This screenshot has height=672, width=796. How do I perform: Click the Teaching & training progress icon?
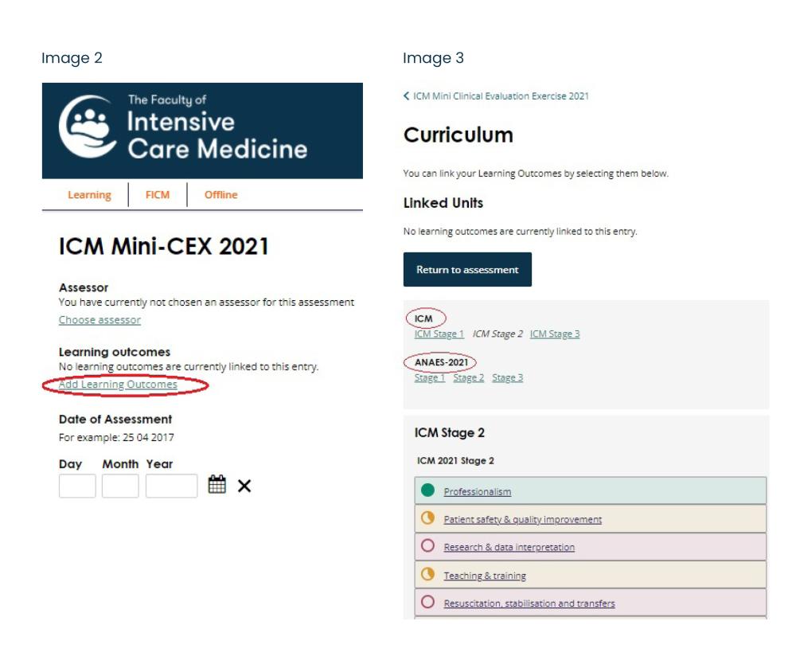428,574
